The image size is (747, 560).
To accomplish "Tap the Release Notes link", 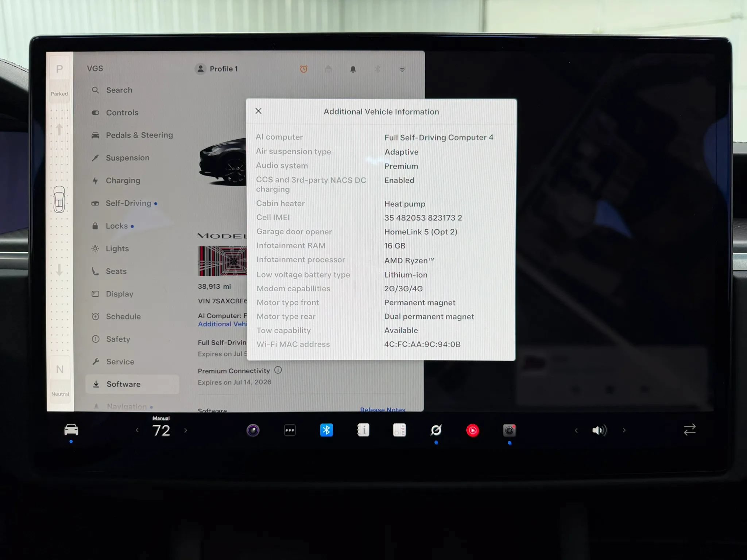I will point(383,409).
